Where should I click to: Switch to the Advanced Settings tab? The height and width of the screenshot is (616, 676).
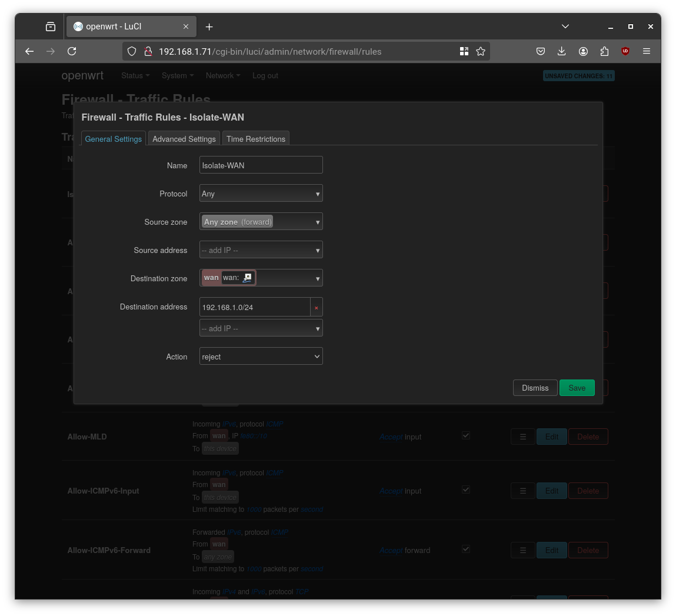coord(184,139)
